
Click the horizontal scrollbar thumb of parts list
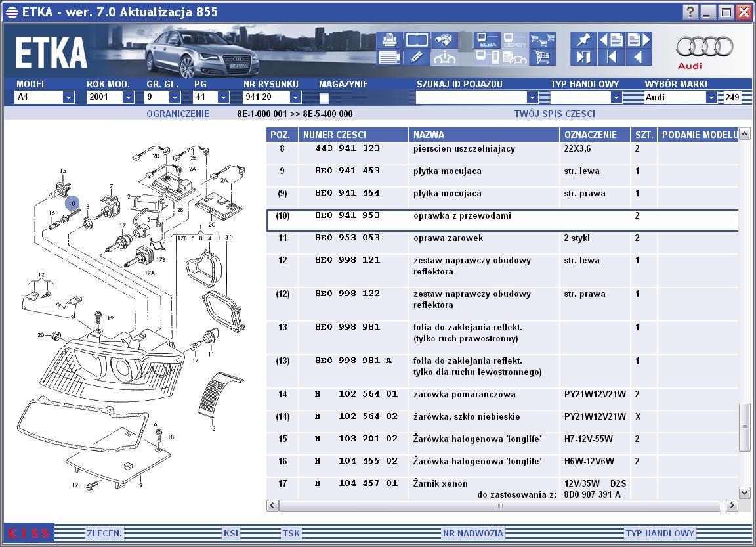(x=499, y=506)
